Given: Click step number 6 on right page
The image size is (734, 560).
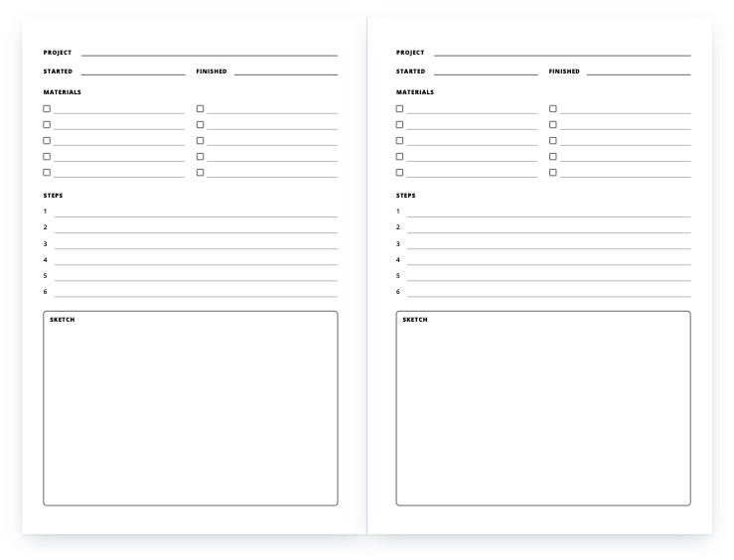Looking at the screenshot, I should [398, 292].
